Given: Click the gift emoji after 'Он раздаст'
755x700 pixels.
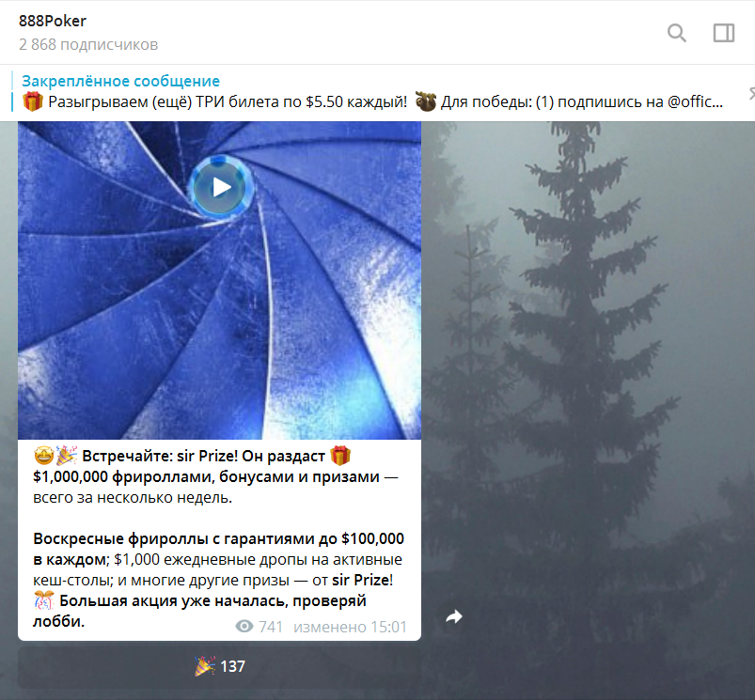Looking at the screenshot, I should point(340,455).
